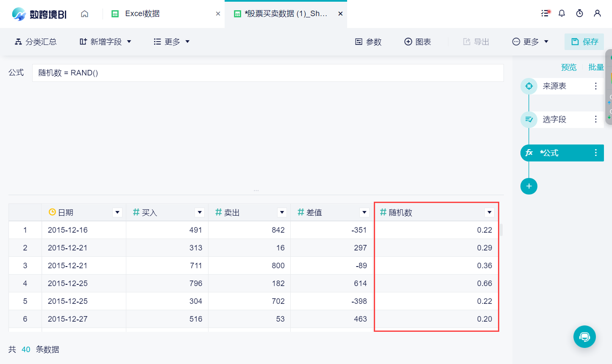Screen dimensions: 612x364
Task: Click 预览 link
Action: click(569, 67)
